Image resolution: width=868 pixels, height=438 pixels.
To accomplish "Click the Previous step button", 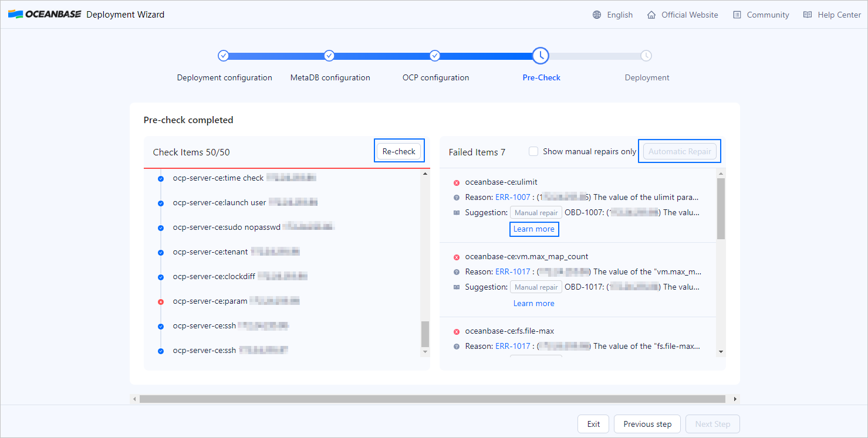I will click(x=647, y=424).
